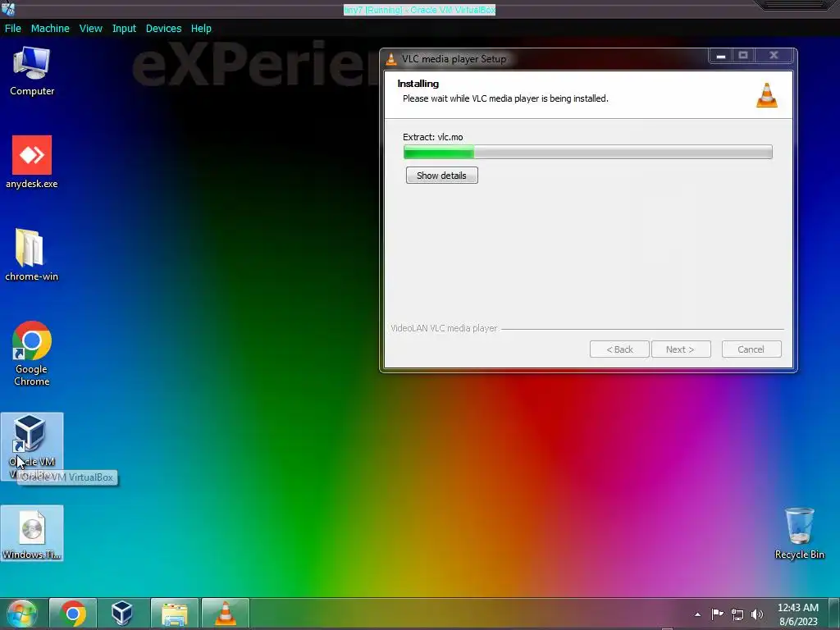The image size is (840, 630).
Task: Open the volume speaker tray icon
Action: 757,614
